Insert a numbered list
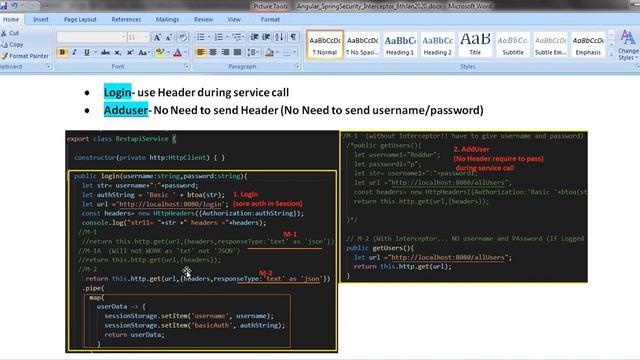The image size is (640, 360). coord(219,38)
